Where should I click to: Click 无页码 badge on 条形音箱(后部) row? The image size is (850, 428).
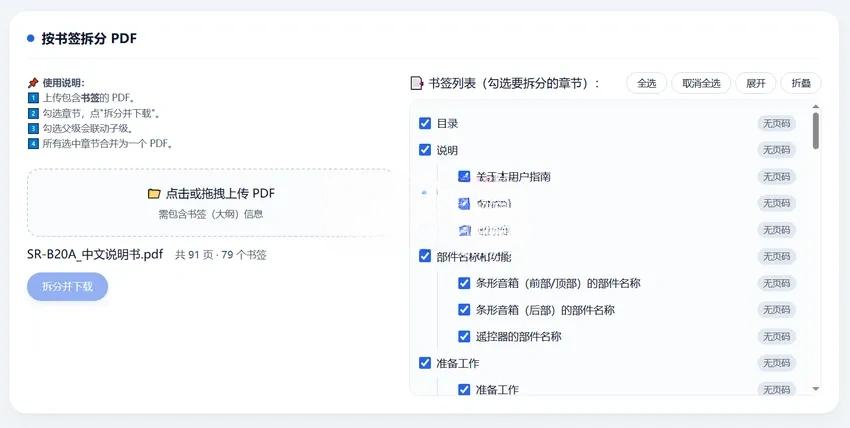click(776, 309)
